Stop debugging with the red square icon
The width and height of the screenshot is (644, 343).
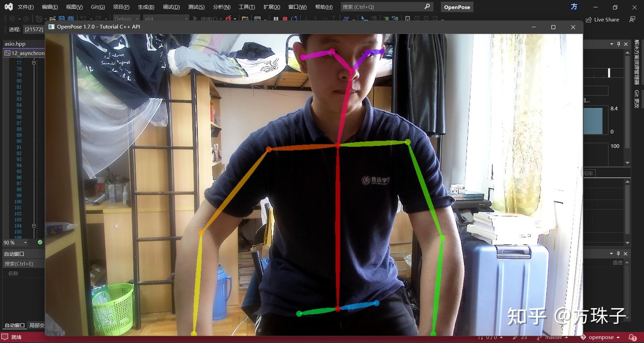point(285,19)
